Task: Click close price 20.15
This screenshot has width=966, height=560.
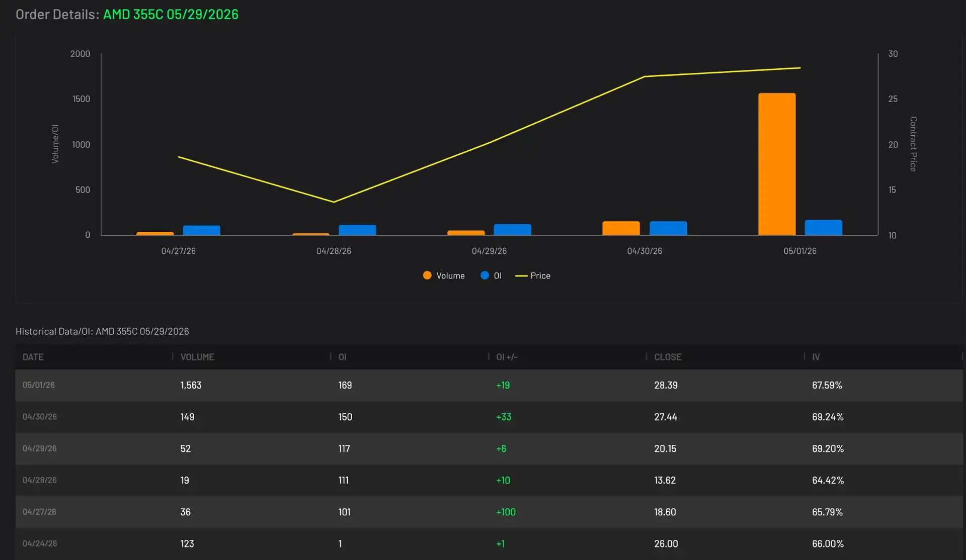Action: coord(665,448)
